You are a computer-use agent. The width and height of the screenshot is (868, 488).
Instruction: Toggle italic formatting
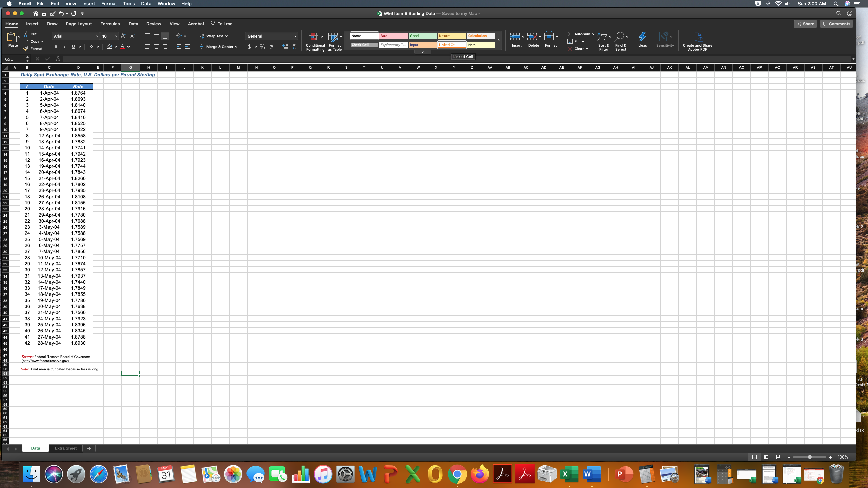(64, 47)
